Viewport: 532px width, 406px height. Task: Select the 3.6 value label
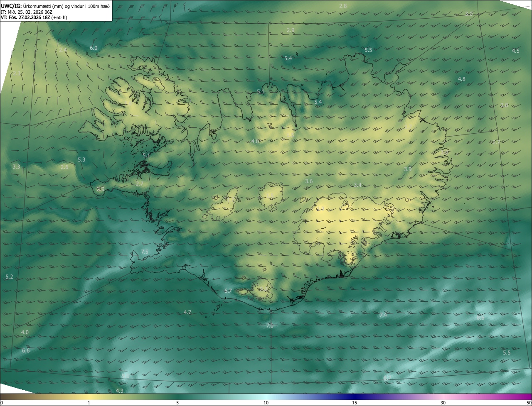coord(309,181)
